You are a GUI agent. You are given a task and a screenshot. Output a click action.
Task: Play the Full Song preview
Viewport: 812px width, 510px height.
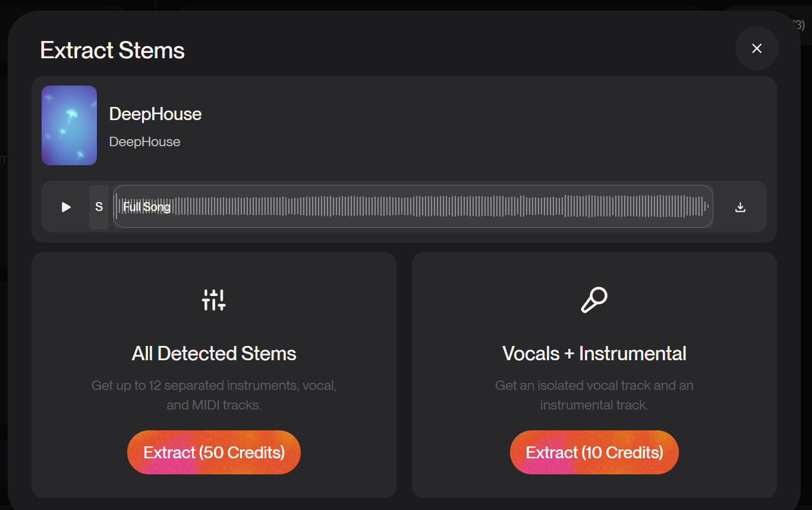[x=66, y=207]
